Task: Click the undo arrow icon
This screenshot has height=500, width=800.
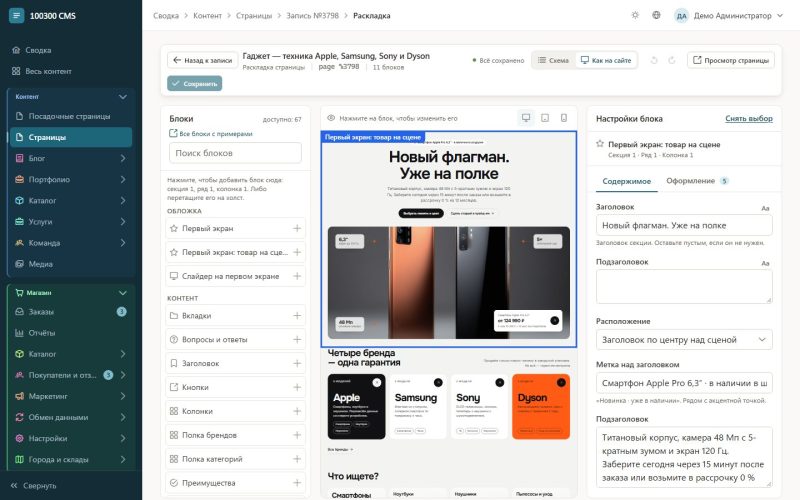Action: coord(654,60)
